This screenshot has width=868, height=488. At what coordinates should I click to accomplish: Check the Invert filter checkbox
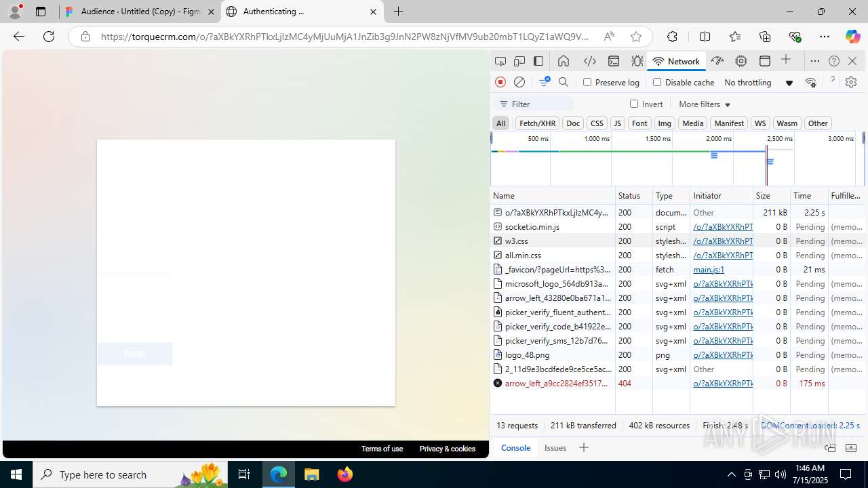click(x=634, y=104)
